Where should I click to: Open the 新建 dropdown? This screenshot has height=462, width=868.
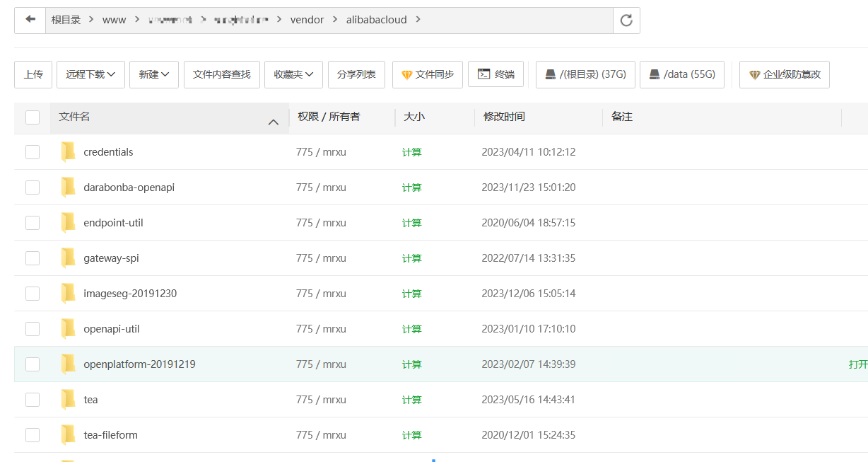pyautogui.click(x=154, y=74)
